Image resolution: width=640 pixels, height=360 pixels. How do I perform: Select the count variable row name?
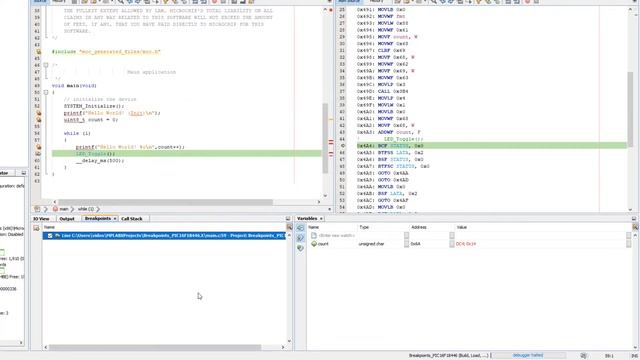coord(323,244)
